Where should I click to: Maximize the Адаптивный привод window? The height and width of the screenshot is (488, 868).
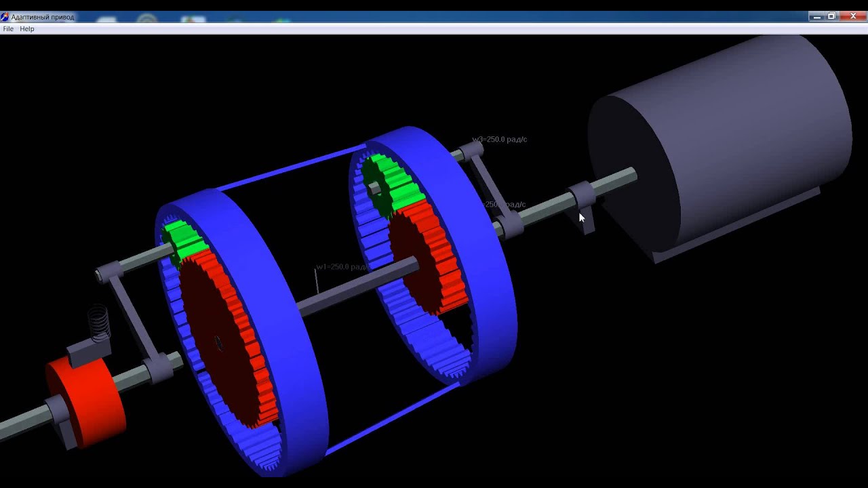[x=832, y=16]
